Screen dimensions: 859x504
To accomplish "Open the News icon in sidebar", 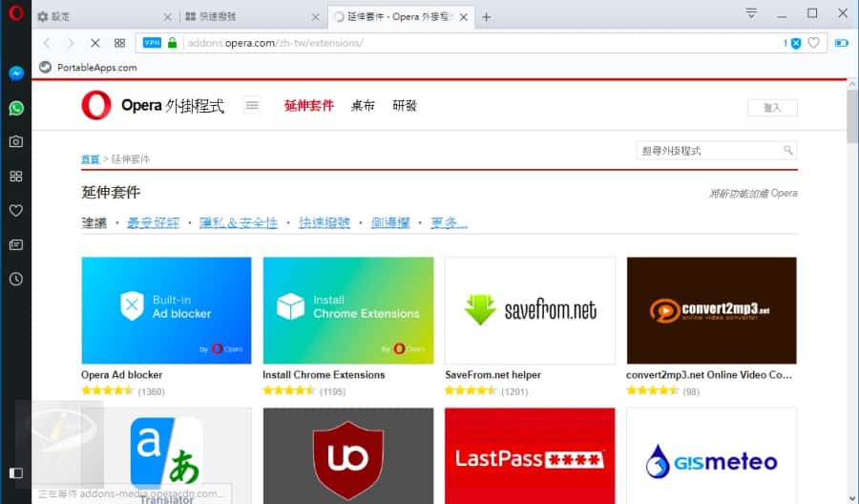I will tap(16, 244).
